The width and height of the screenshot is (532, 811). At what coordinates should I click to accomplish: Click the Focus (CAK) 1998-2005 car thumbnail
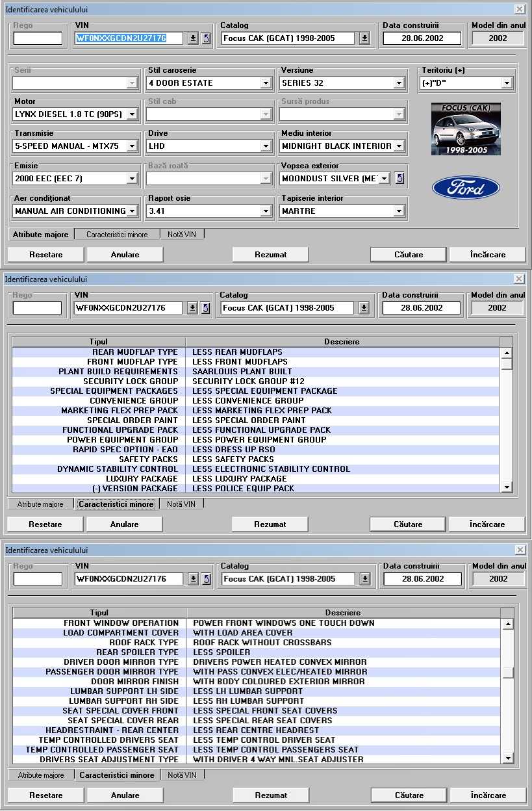tap(466, 129)
